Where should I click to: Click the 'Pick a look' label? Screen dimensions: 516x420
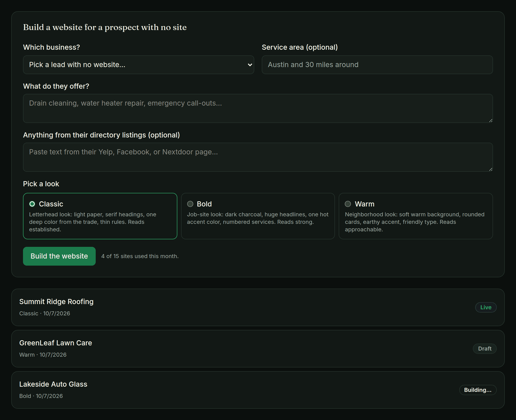click(41, 184)
